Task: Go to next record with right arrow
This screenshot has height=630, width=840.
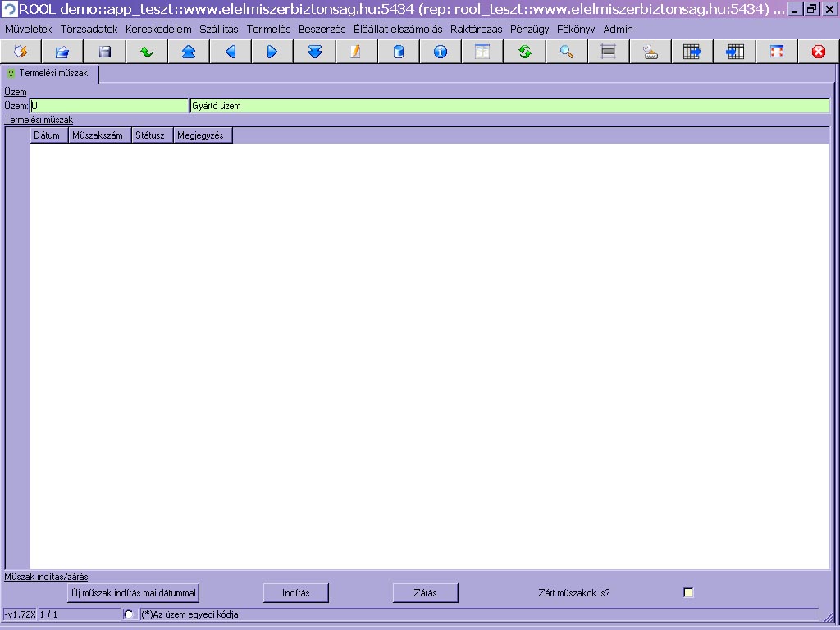Action: (x=272, y=52)
